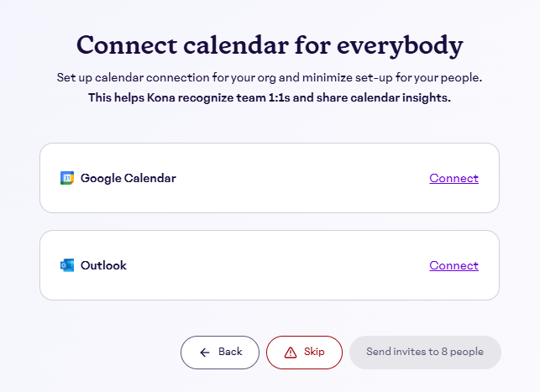The width and height of the screenshot is (540, 392).
Task: Click the bold Kona 1:1s insights sentence
Action: [x=270, y=98]
